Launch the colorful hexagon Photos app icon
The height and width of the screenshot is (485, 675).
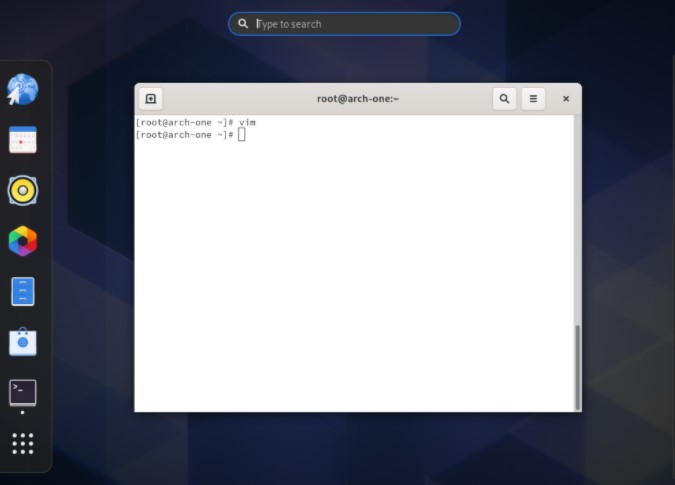click(x=23, y=241)
